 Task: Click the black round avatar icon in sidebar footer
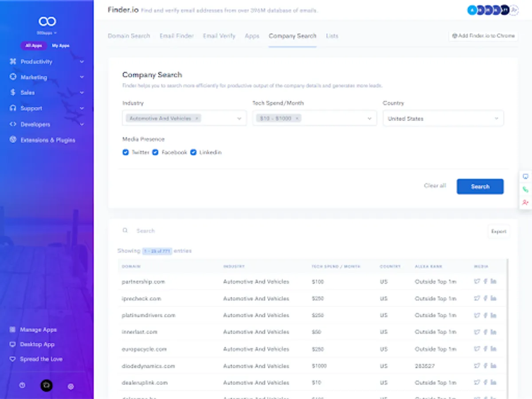47,386
